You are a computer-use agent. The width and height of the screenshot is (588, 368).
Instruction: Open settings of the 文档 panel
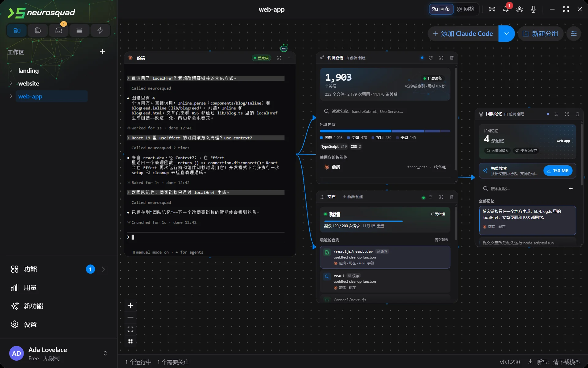pos(431,197)
